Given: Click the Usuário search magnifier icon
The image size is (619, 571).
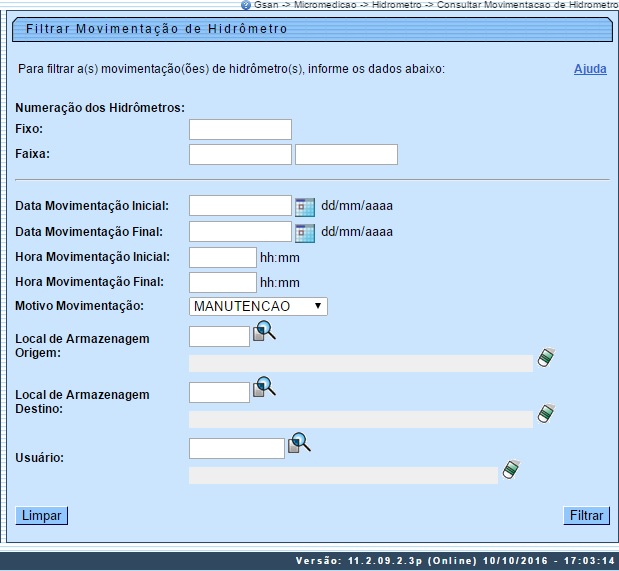Looking at the screenshot, I should point(299,443).
